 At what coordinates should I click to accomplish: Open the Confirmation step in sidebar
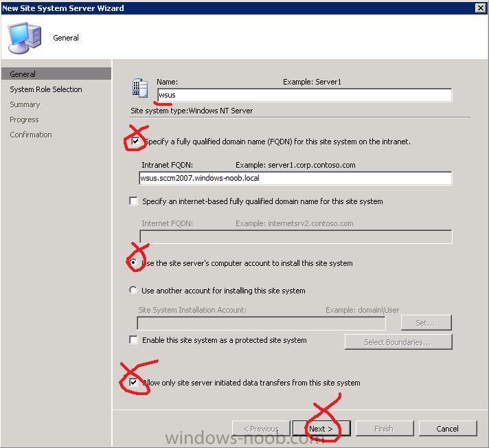pos(31,135)
